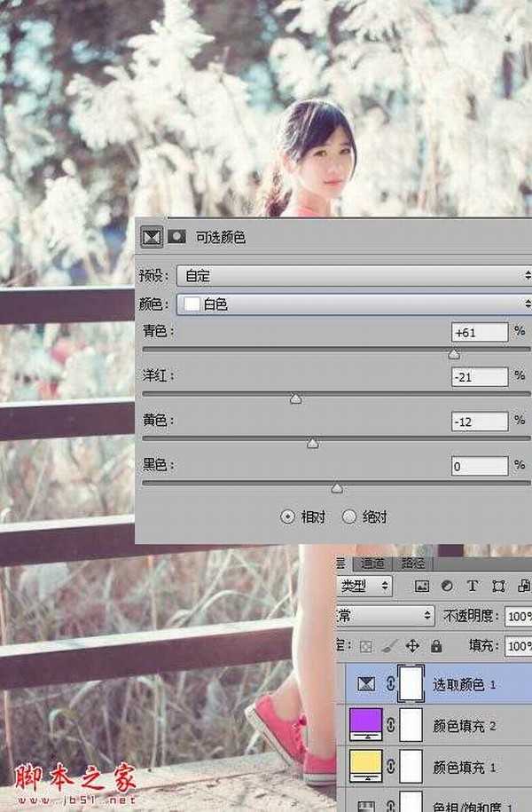This screenshot has height=812, width=532.
Task: Click the 青色 slider handle
Action: click(x=454, y=354)
